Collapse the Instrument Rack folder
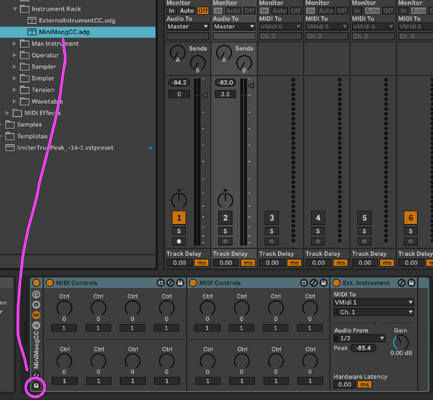433x400 pixels. click(x=15, y=9)
